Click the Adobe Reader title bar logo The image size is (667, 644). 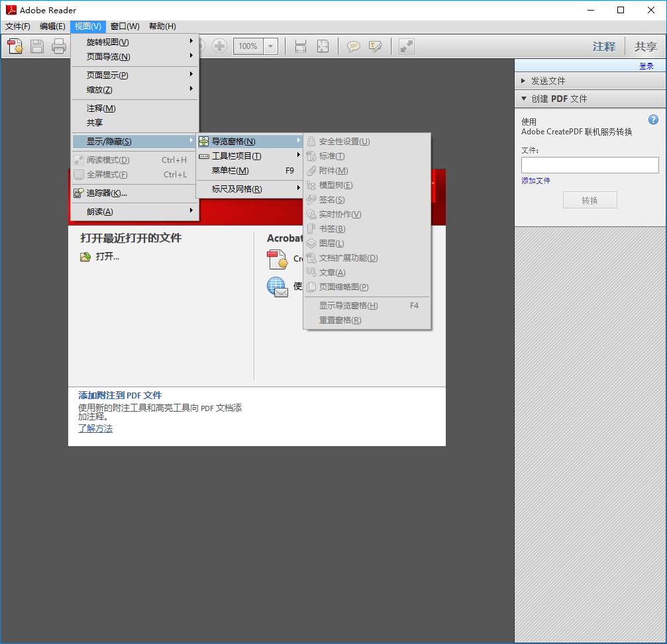tap(11, 10)
